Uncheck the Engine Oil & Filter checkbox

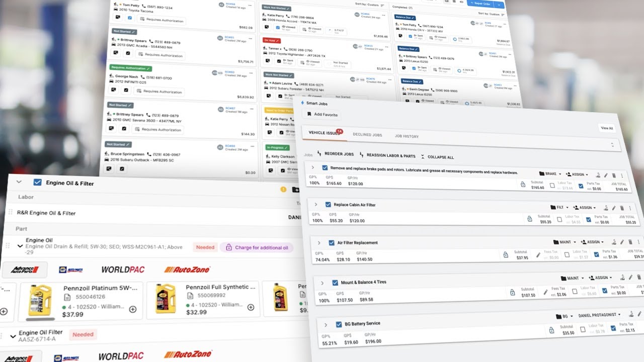pyautogui.click(x=37, y=183)
